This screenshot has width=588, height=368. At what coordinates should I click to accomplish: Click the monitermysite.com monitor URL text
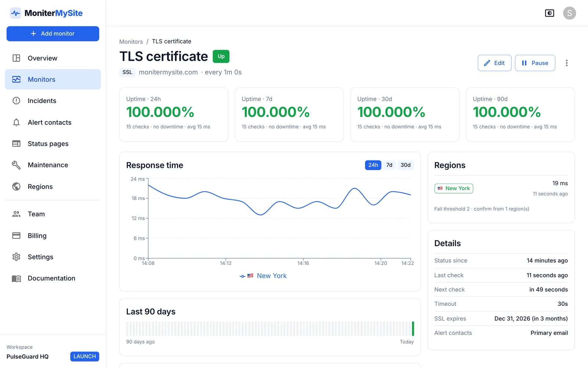point(168,72)
